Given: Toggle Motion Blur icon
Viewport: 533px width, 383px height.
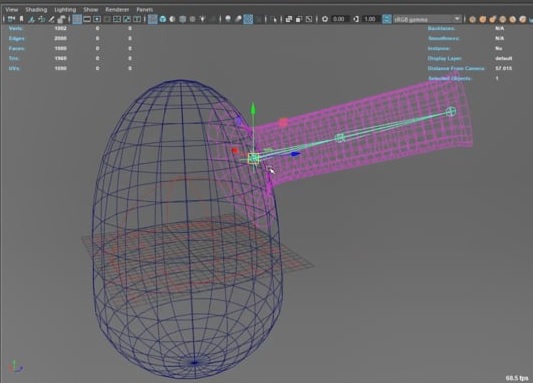Looking at the screenshot, I should coord(238,19).
